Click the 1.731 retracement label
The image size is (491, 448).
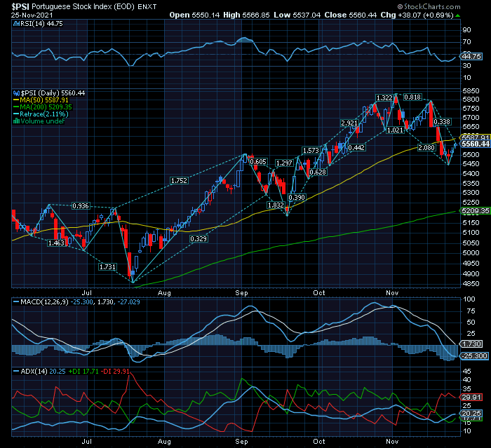point(107,266)
